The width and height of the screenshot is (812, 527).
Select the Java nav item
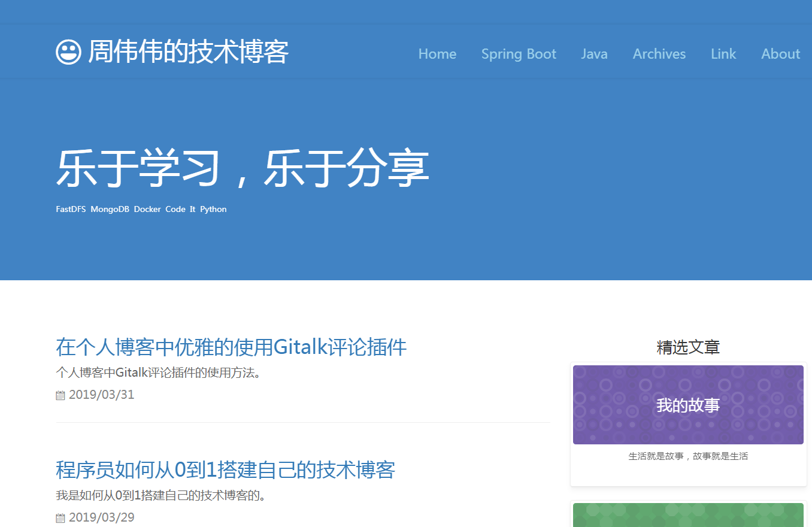[x=594, y=54]
